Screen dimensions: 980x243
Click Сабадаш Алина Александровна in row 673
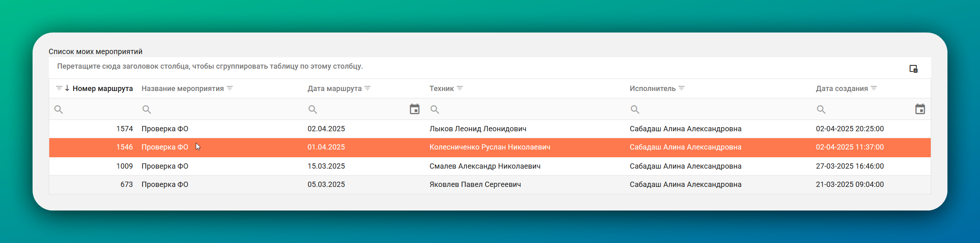(686, 184)
